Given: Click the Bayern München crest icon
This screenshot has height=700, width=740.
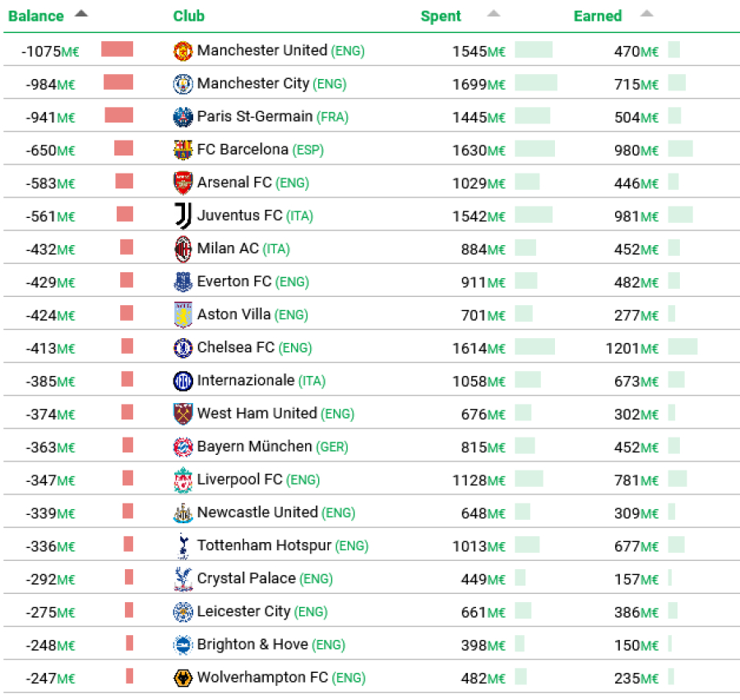Looking at the screenshot, I should (183, 447).
